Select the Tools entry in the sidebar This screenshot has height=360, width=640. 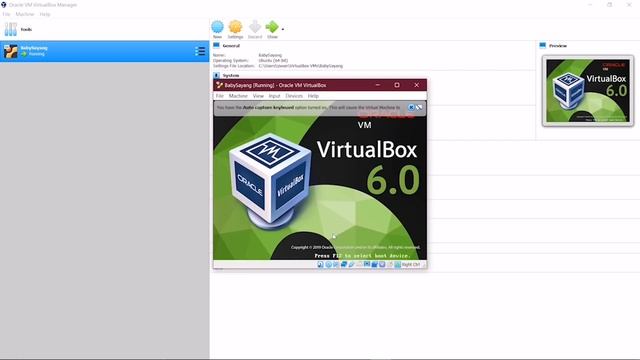pyautogui.click(x=104, y=29)
